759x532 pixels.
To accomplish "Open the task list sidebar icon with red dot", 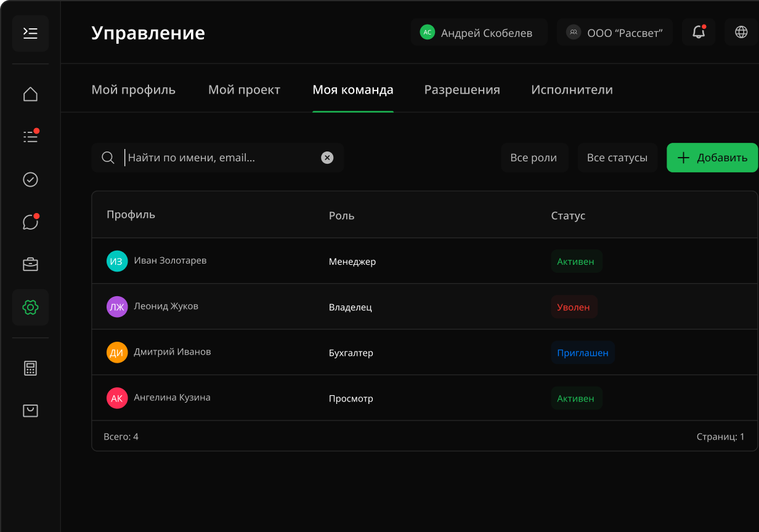I will [30, 136].
